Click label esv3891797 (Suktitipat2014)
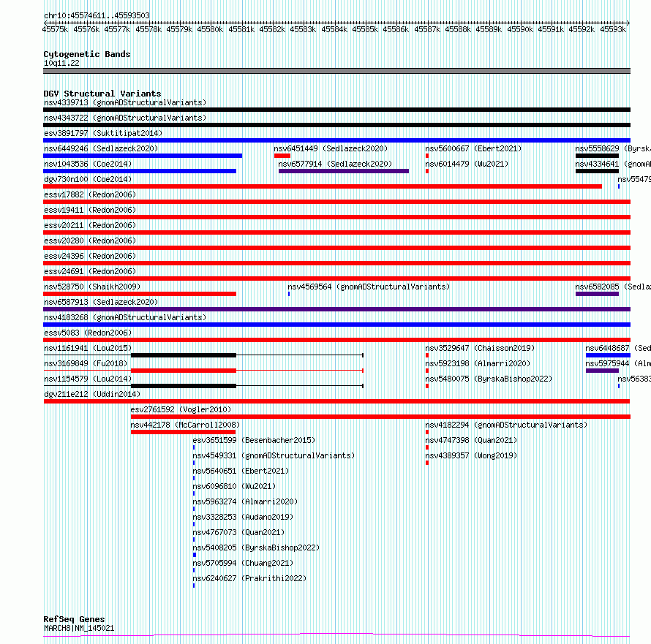The width and height of the screenshot is (651, 644). coord(103,133)
